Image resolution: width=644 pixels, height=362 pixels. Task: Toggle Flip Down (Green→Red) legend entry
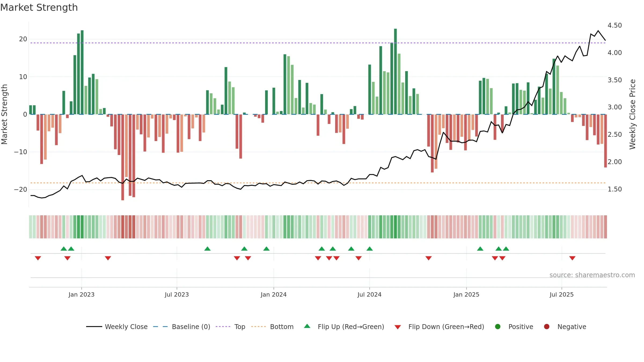point(439,327)
